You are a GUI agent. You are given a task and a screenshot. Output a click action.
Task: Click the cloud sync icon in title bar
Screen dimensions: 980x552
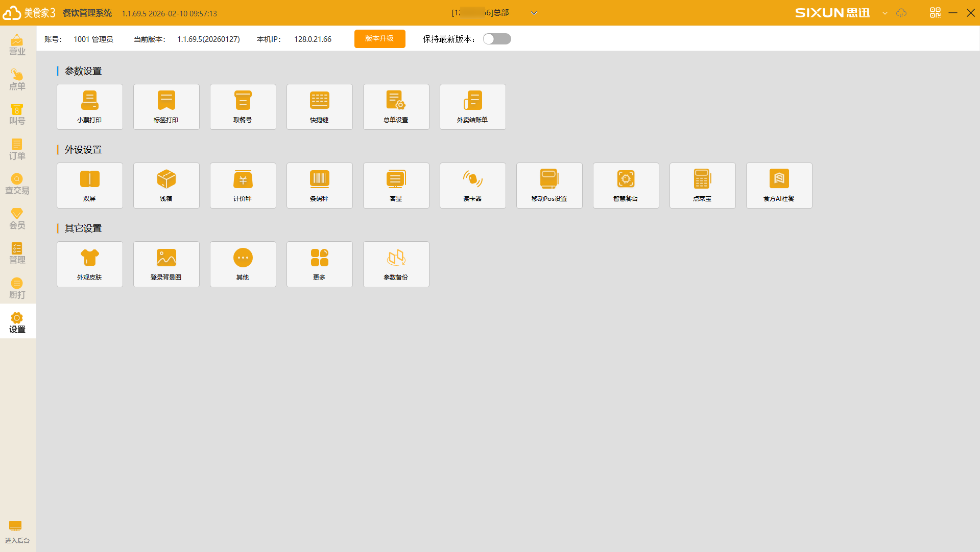tap(901, 13)
